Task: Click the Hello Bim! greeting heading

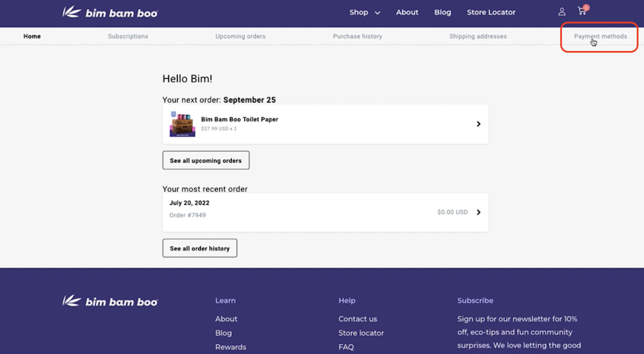Action: [x=187, y=79]
